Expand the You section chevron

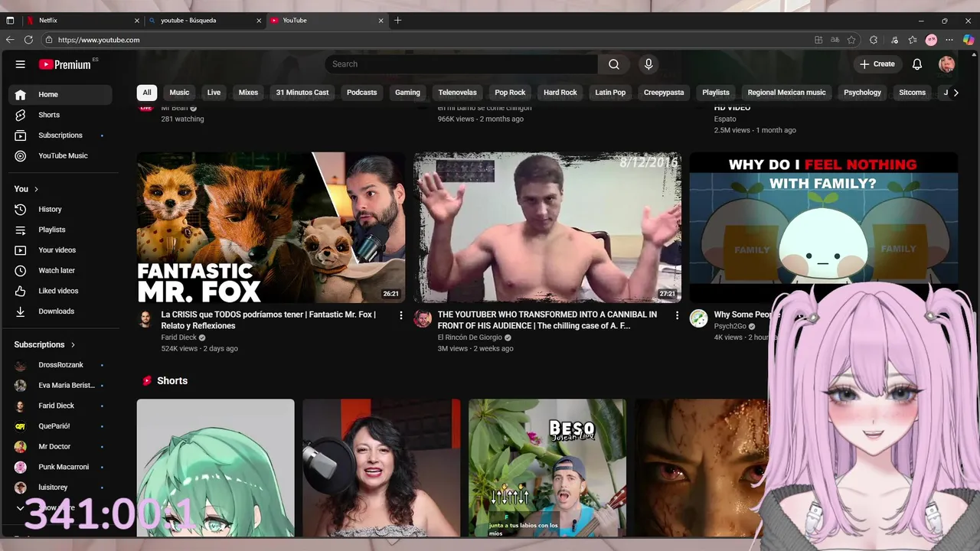point(36,189)
